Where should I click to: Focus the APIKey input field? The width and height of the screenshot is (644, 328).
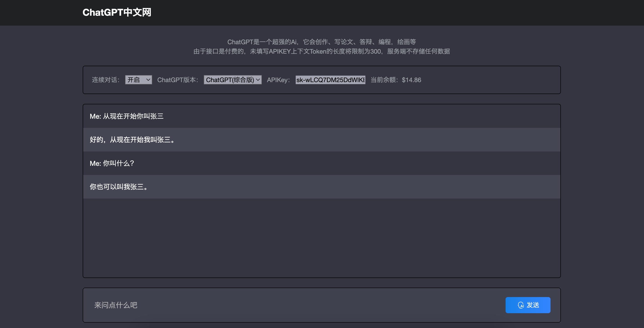click(x=330, y=80)
